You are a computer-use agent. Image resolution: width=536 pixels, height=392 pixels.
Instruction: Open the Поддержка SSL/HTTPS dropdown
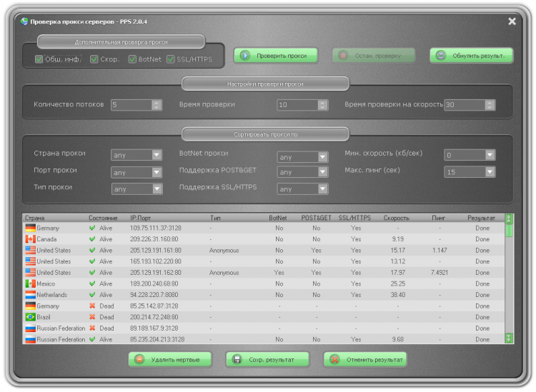point(302,189)
